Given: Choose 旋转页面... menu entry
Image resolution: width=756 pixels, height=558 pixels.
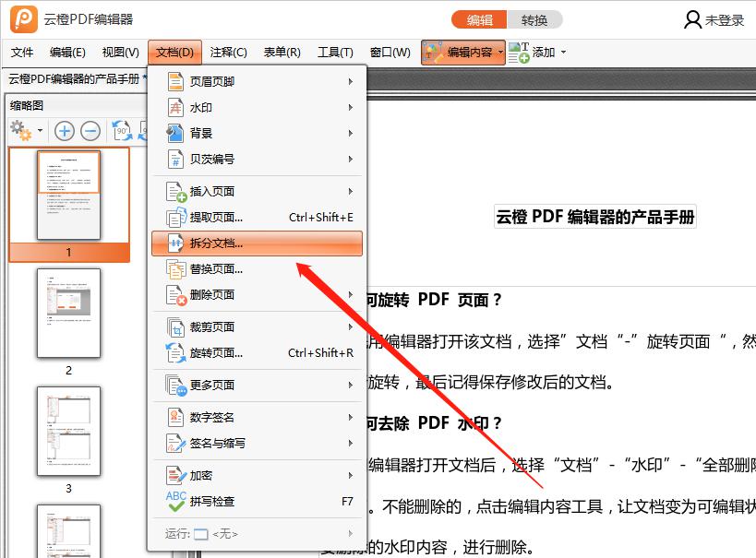Looking at the screenshot, I should point(257,352).
